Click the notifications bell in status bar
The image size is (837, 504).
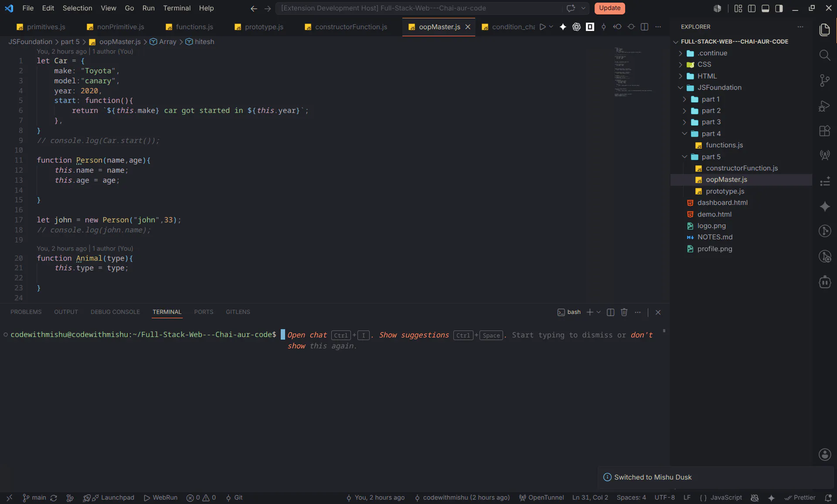(828, 498)
